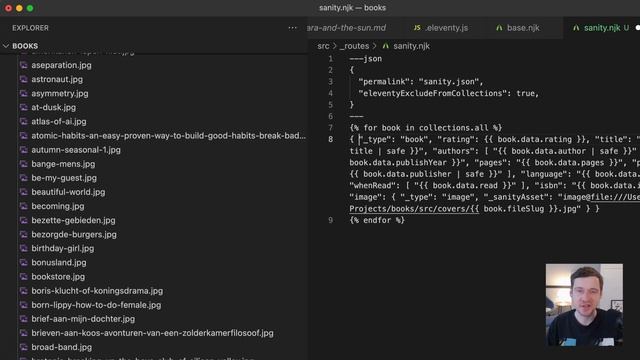The width and height of the screenshot is (640, 360).
Task: Select asymmetry.jpg file
Action: pyautogui.click(x=60, y=93)
